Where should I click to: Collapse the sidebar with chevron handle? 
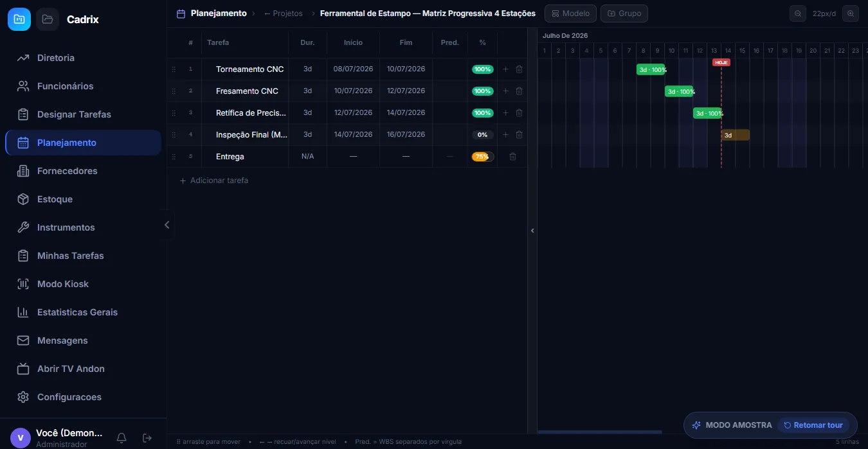point(167,225)
